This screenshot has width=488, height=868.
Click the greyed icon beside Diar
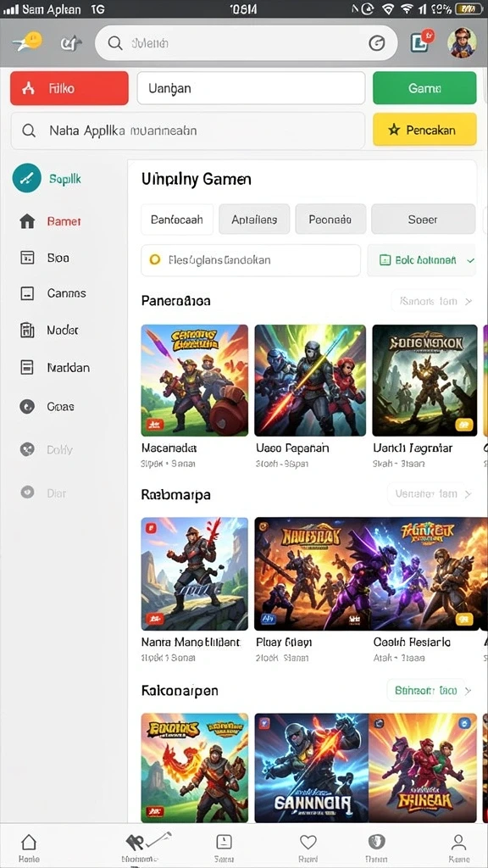(27, 492)
